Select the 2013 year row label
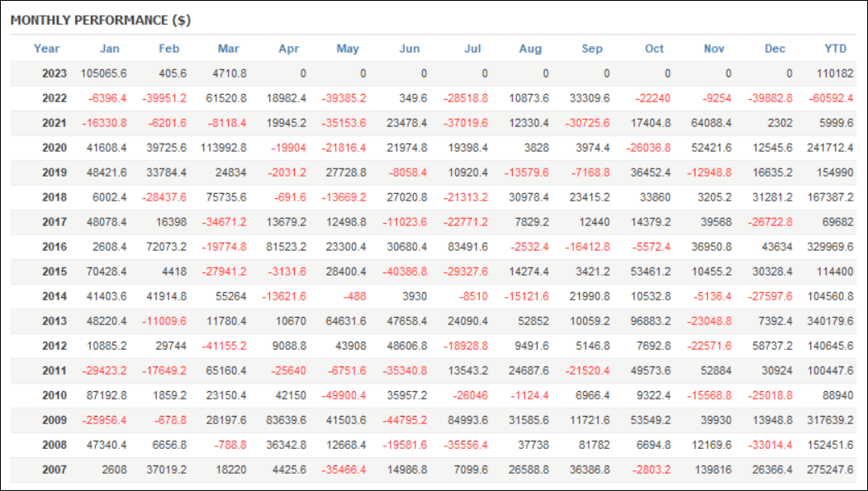This screenshot has height=491, width=868. pos(55,321)
